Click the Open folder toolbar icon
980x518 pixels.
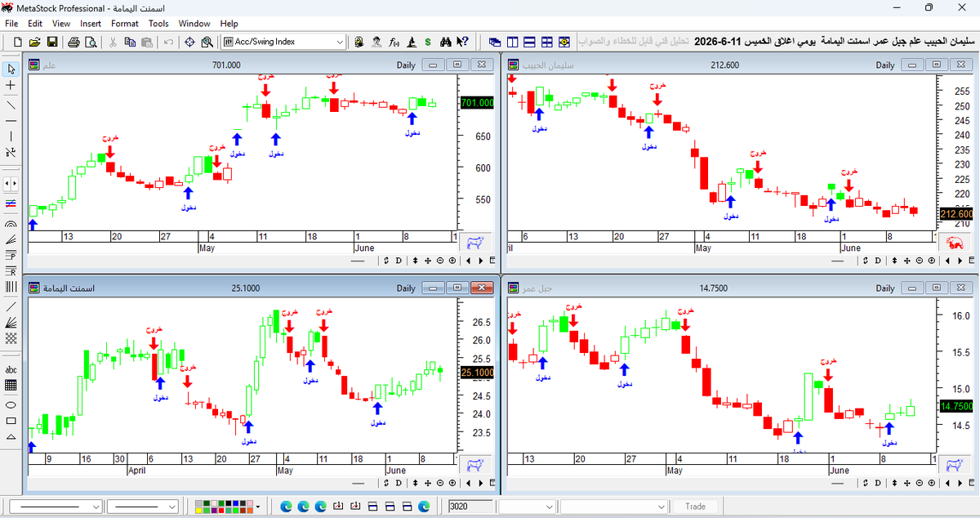click(x=34, y=42)
